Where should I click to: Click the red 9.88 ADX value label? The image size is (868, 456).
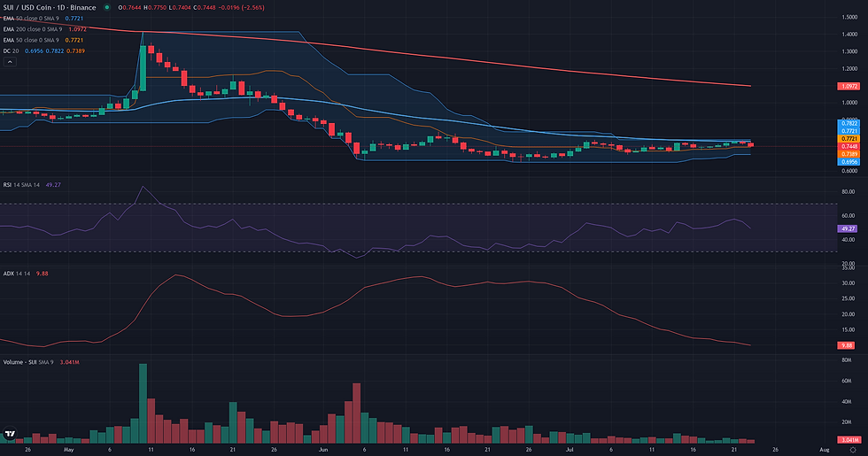(x=847, y=345)
